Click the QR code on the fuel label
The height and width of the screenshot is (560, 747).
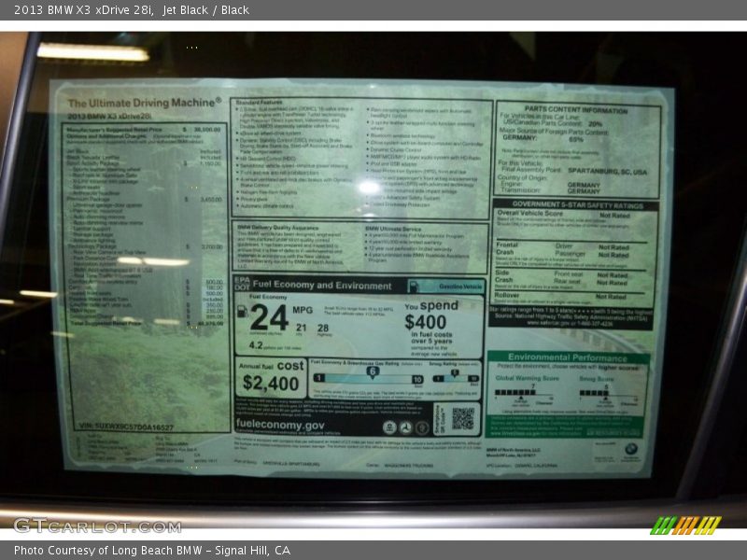tap(462, 418)
